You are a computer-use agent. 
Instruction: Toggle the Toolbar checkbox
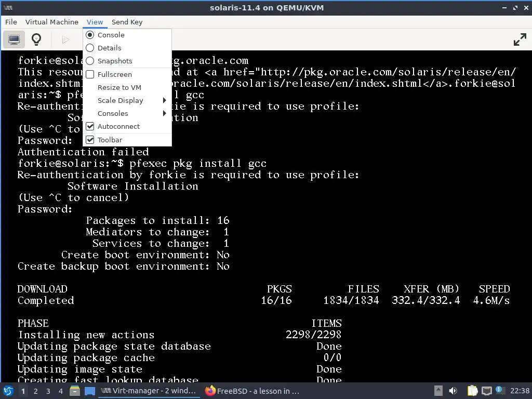pos(127,140)
